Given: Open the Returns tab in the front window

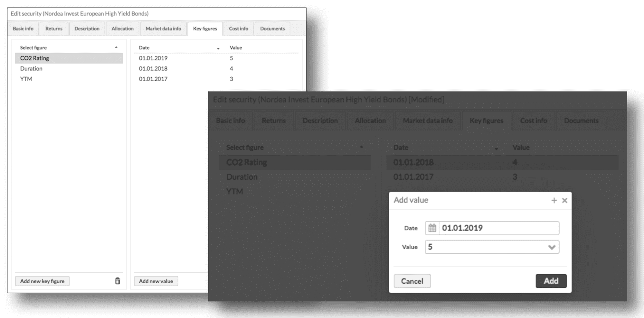Looking at the screenshot, I should 54,29.
